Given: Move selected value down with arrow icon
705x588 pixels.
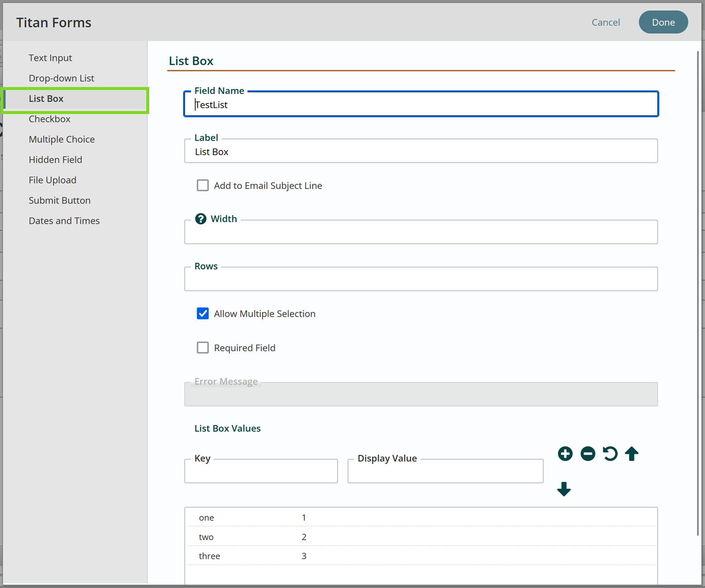Looking at the screenshot, I should click(x=564, y=489).
